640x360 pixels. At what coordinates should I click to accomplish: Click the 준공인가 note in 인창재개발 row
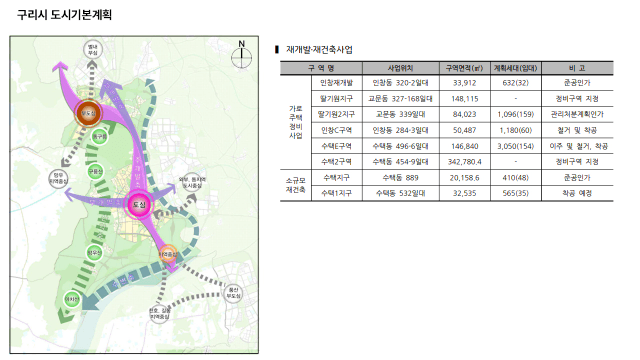point(577,83)
